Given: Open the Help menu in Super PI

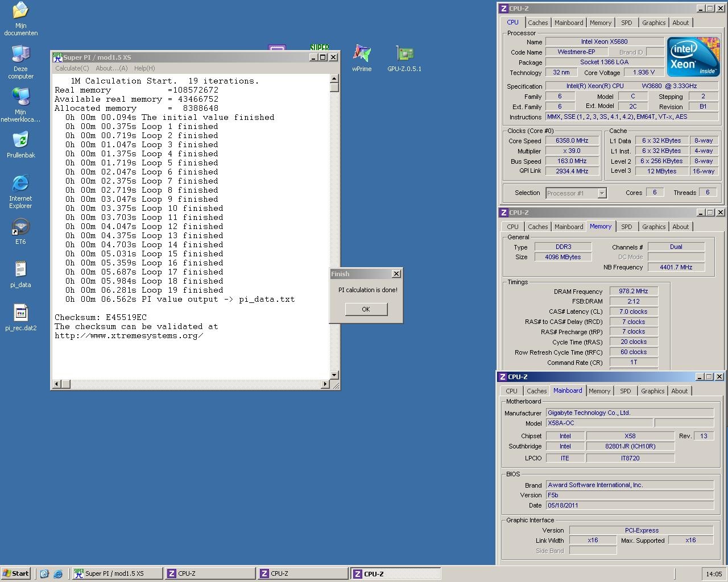Looking at the screenshot, I should click(x=144, y=68).
